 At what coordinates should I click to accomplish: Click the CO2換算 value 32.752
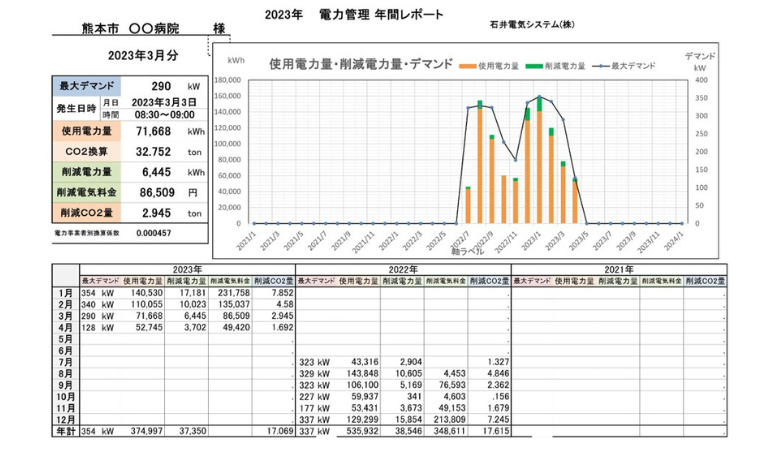tap(155, 152)
